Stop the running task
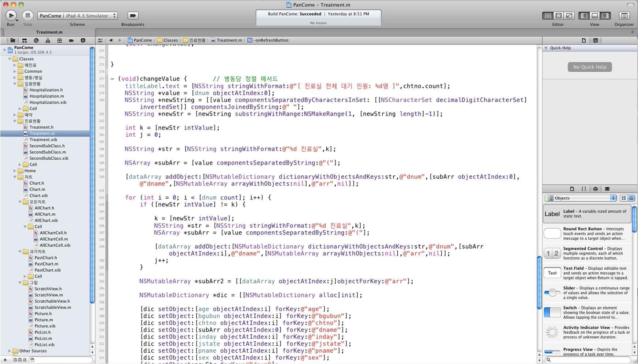This screenshot has width=638, height=364. [27, 15]
